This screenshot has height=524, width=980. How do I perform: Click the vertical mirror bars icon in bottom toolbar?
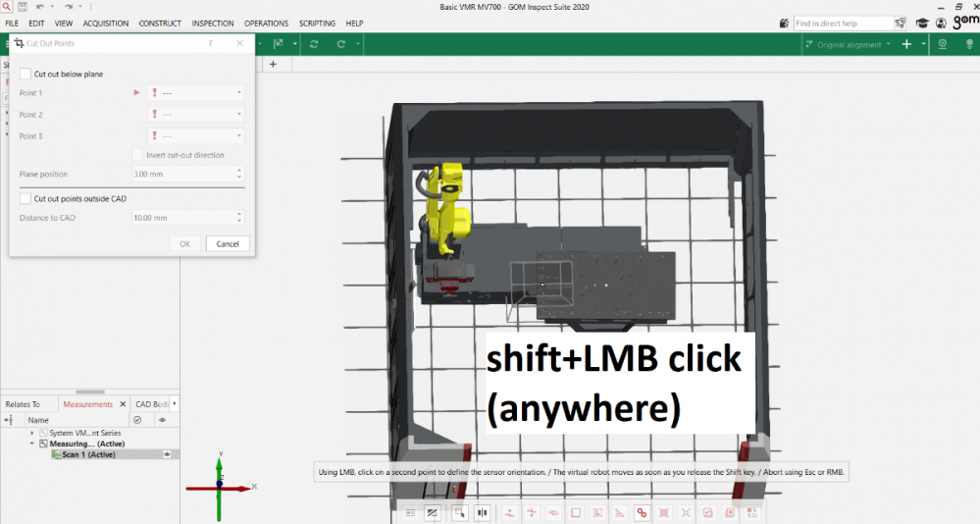(482, 513)
